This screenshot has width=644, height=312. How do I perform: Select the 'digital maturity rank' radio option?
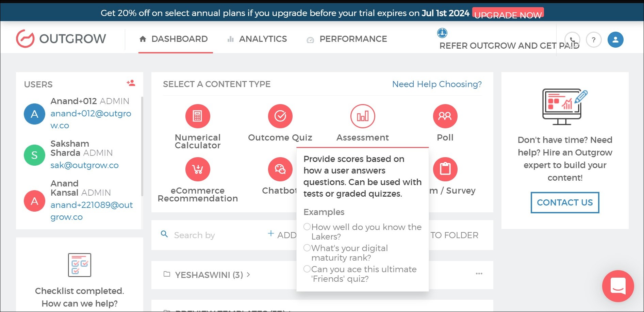(307, 248)
